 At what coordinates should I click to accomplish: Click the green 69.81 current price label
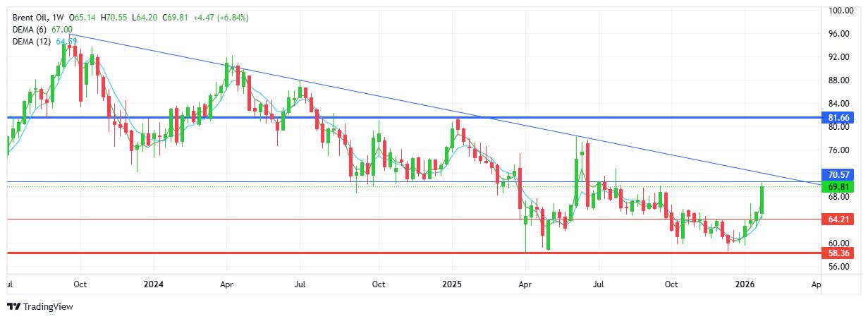click(838, 186)
